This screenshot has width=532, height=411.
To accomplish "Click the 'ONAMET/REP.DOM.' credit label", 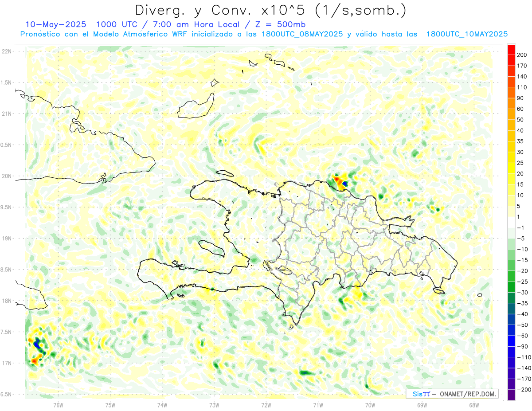I will click(x=468, y=394).
